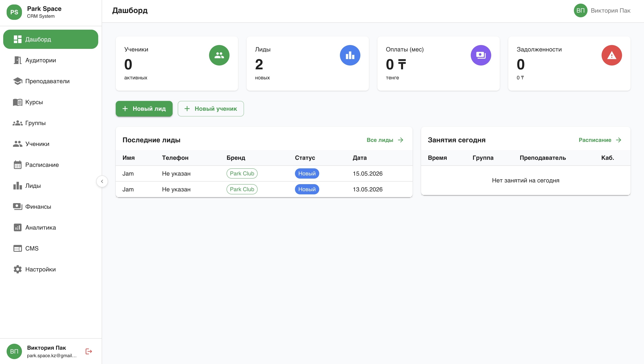Click the Преподаватели graduation cap icon
Screen dimensions: 644x364
tap(17, 81)
